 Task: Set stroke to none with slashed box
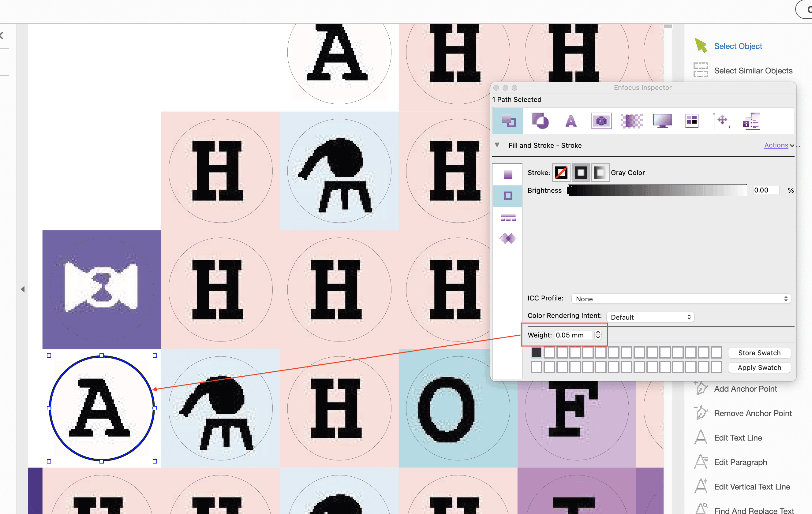pos(561,173)
